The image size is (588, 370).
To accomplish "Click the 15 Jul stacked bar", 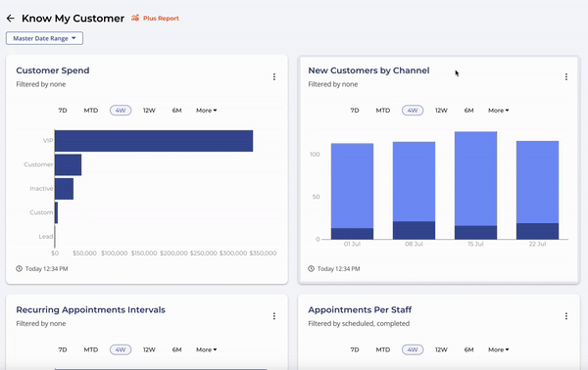I will (475, 185).
